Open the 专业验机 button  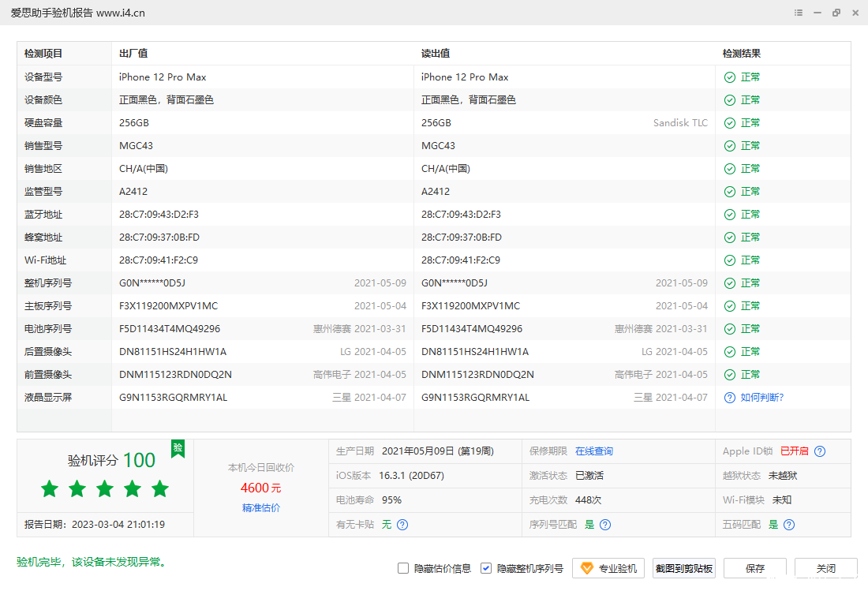608,568
